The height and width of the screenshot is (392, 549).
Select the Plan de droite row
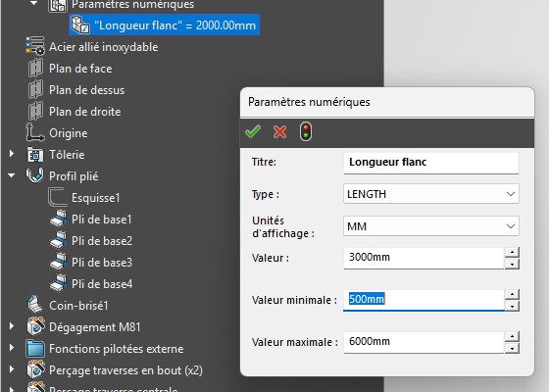[75, 112]
